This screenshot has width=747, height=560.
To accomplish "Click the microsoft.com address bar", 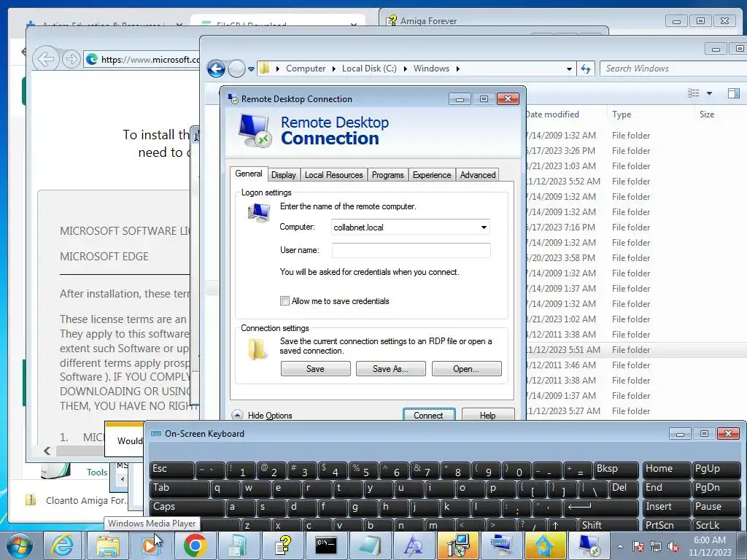I will 142,60.
